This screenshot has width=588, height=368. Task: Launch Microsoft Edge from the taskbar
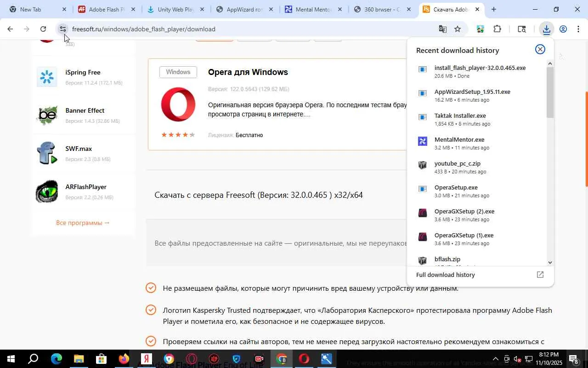click(x=56, y=359)
